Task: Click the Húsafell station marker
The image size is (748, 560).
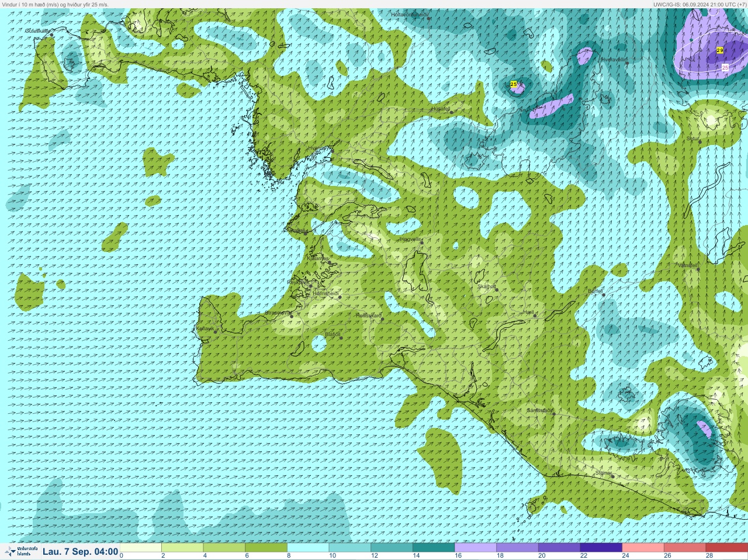Action: [x=451, y=112]
